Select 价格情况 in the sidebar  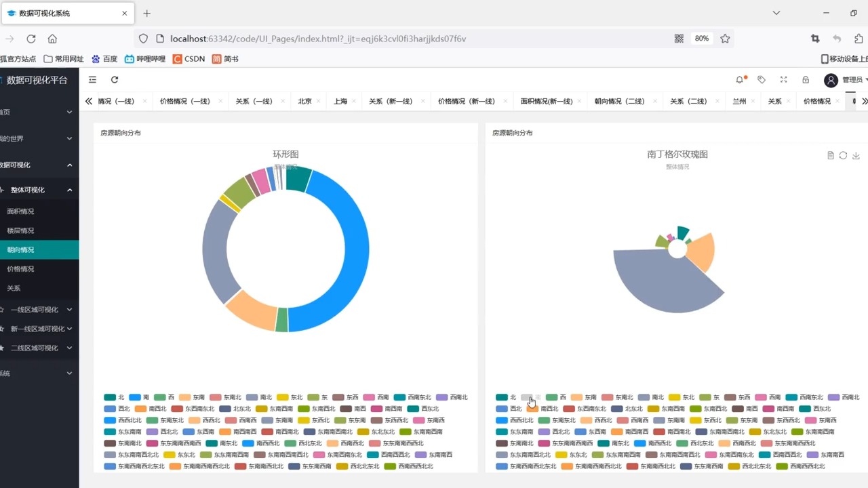pyautogui.click(x=39, y=269)
